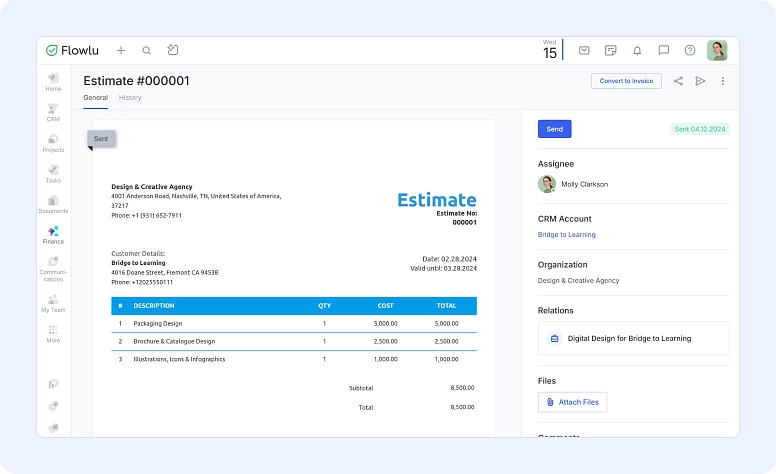This screenshot has height=474, width=776.
Task: Select the General tab
Action: pos(95,98)
